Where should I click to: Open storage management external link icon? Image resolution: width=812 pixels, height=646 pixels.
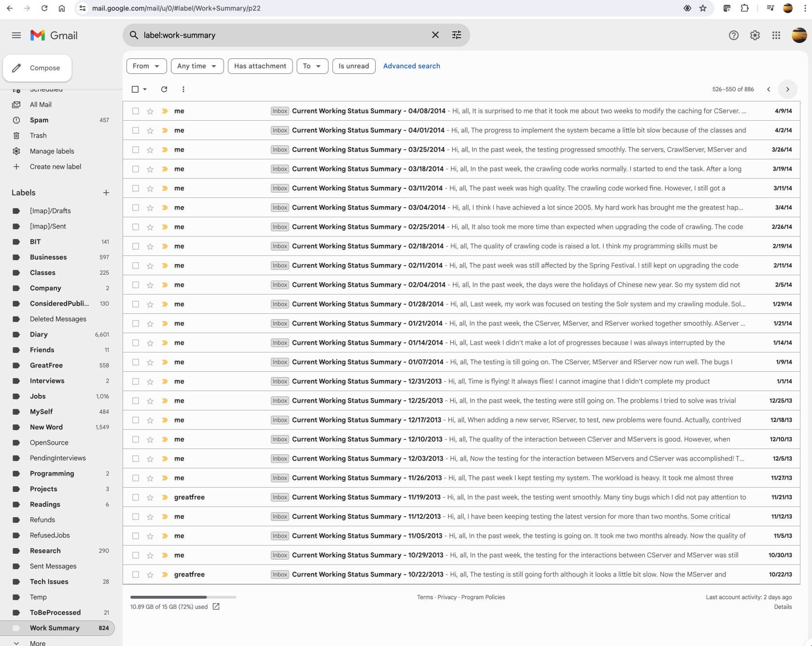click(216, 606)
